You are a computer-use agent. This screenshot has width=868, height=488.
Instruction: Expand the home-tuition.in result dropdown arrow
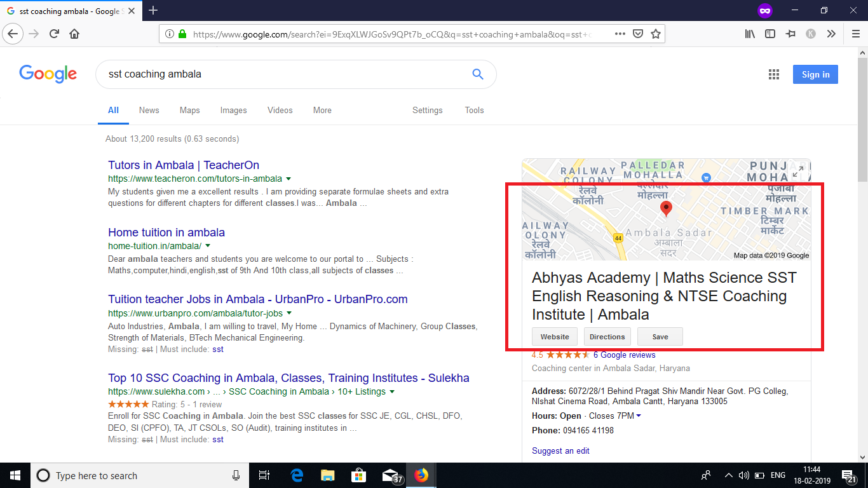tap(208, 246)
